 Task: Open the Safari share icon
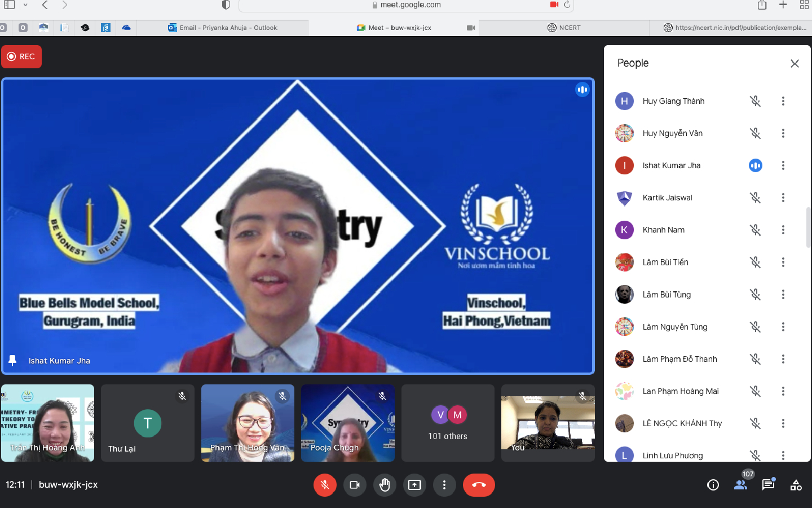pyautogui.click(x=762, y=5)
